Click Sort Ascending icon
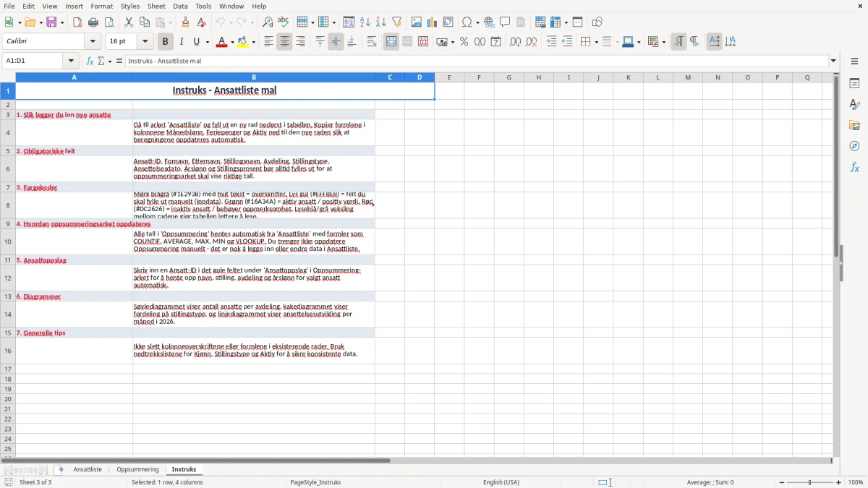The image size is (868, 488). [x=365, y=22]
